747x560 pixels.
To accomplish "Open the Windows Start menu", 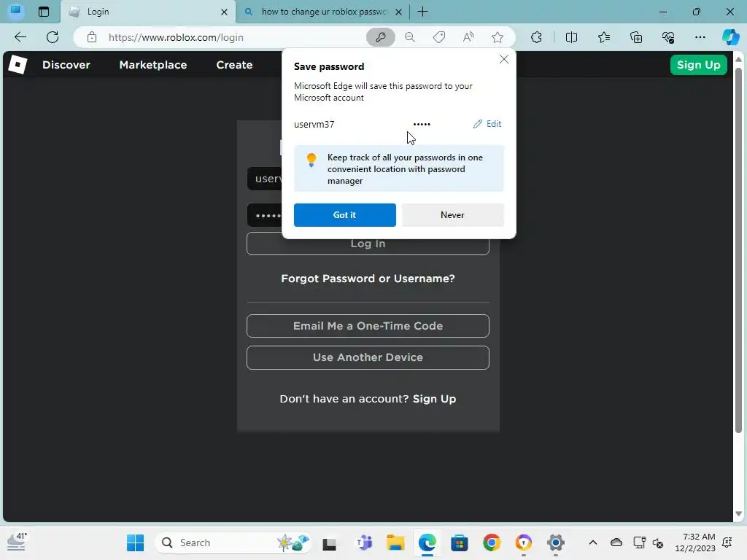I will click(135, 542).
